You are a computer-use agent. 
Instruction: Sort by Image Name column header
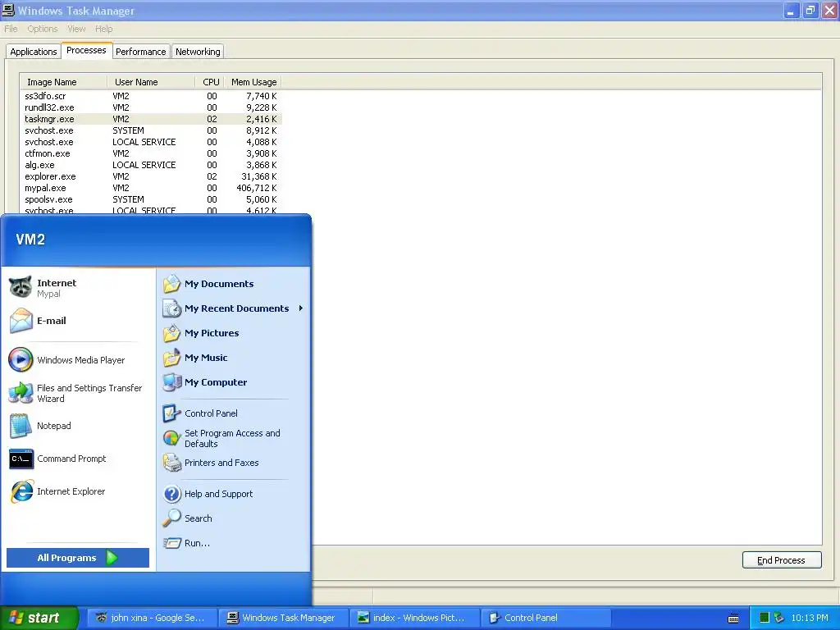[64, 82]
